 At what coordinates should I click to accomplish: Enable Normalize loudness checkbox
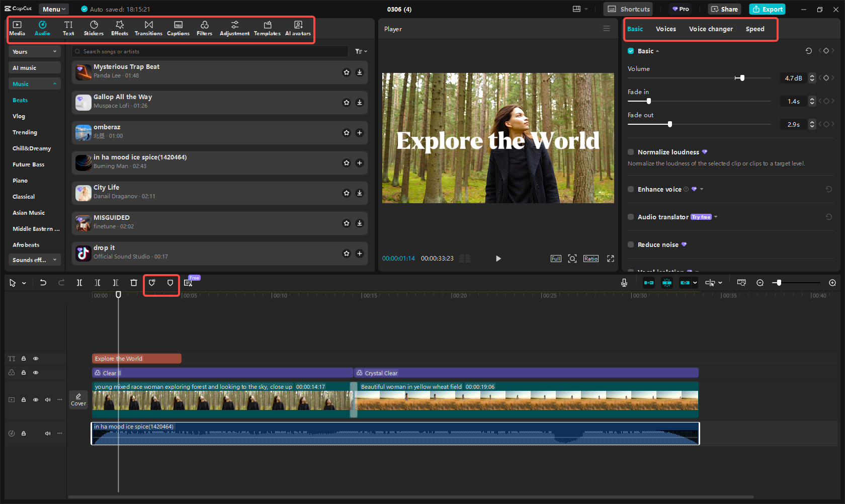click(631, 152)
